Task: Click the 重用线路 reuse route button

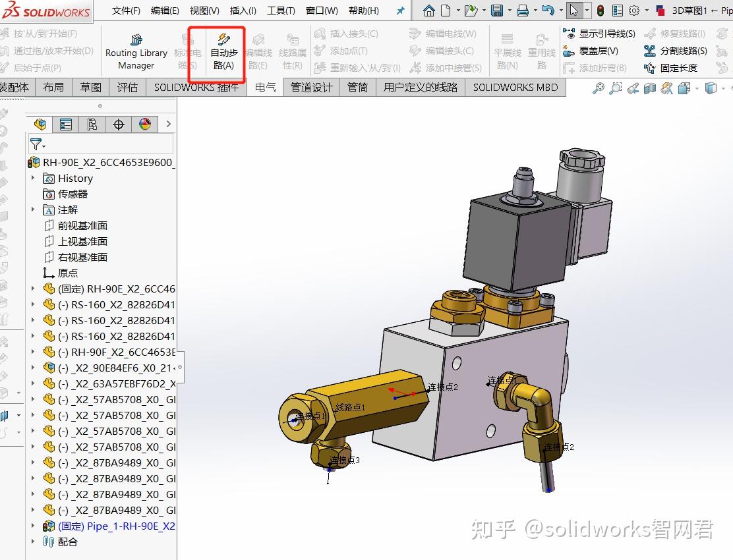Action: click(x=542, y=51)
